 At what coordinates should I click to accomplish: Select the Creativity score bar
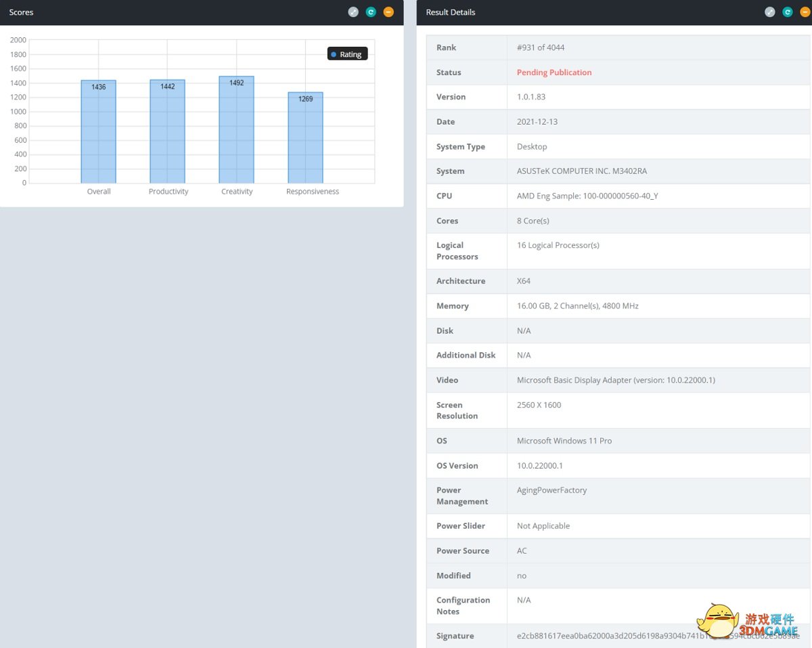(237, 130)
